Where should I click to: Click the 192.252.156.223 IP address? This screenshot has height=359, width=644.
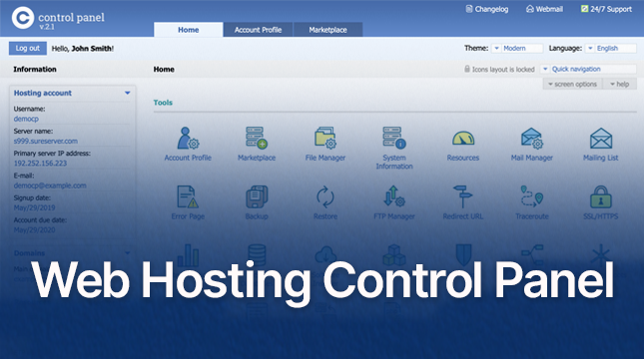click(x=40, y=163)
